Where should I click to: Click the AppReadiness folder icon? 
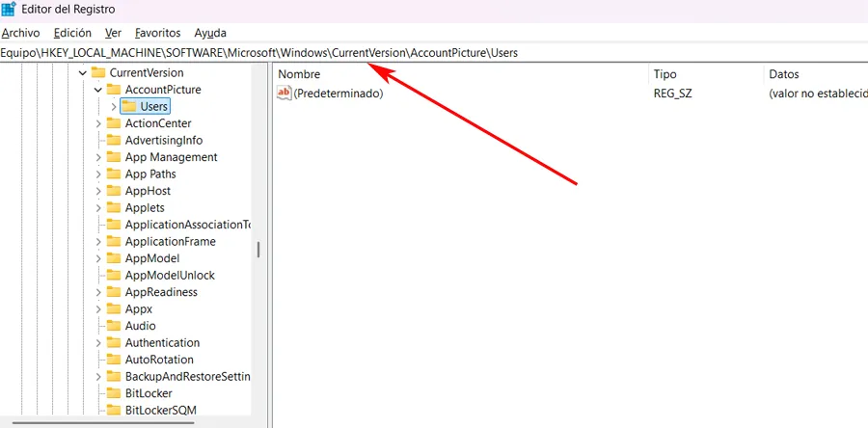[114, 292]
